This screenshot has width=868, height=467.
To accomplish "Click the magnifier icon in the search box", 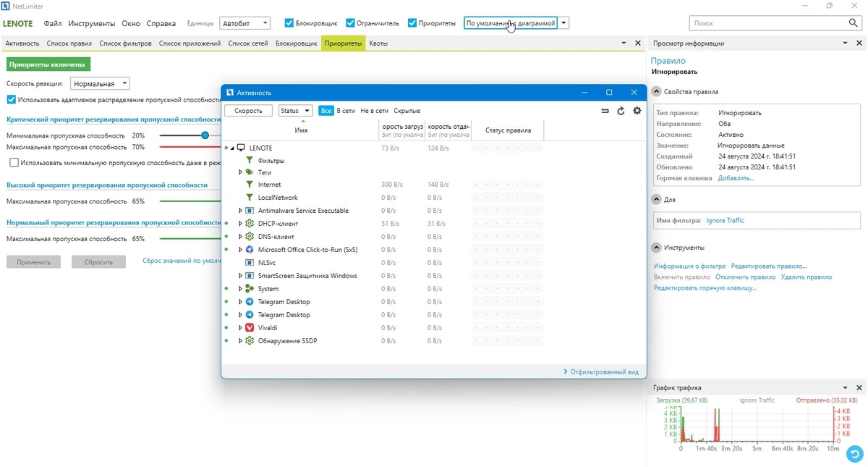I will pyautogui.click(x=854, y=23).
